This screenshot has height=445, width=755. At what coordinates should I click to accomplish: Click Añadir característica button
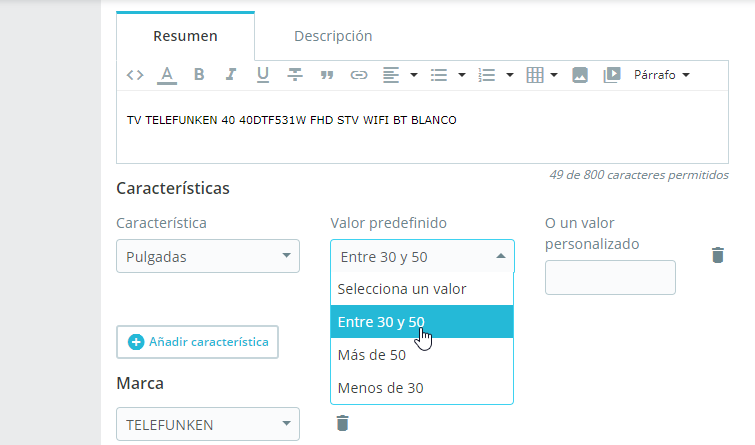point(197,342)
